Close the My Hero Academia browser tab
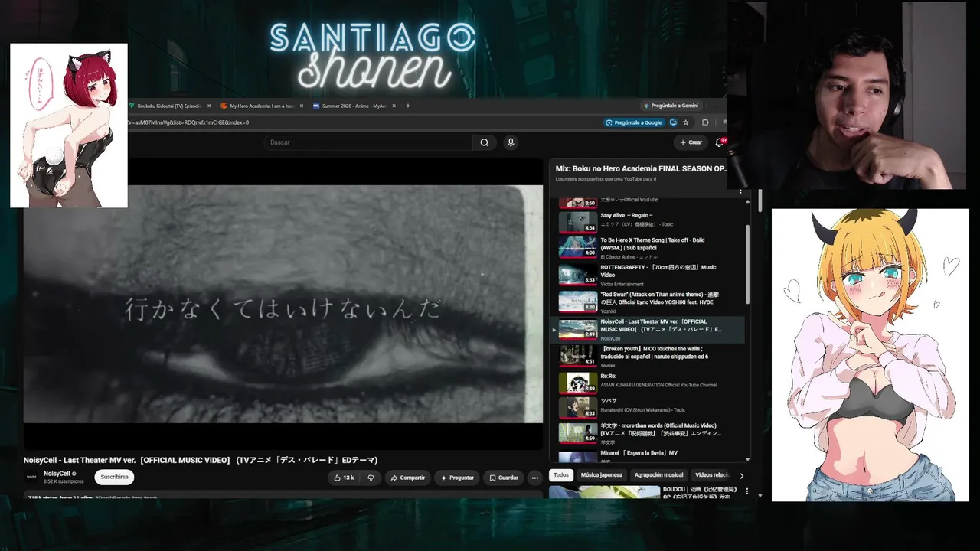The height and width of the screenshot is (551, 980). (x=302, y=106)
